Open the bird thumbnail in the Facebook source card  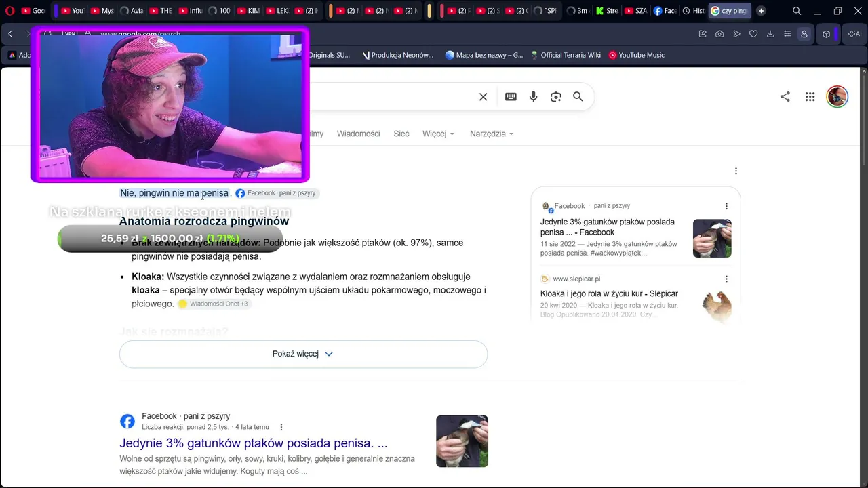point(712,238)
